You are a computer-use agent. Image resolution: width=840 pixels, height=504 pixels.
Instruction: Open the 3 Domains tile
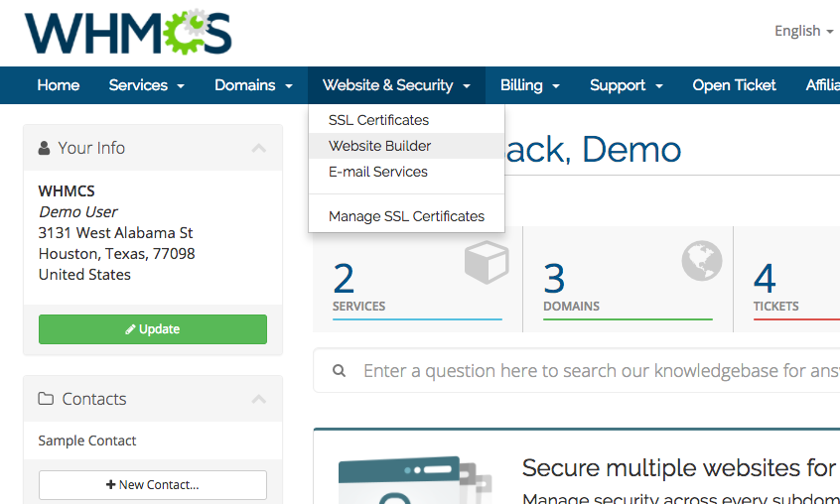[x=628, y=280]
